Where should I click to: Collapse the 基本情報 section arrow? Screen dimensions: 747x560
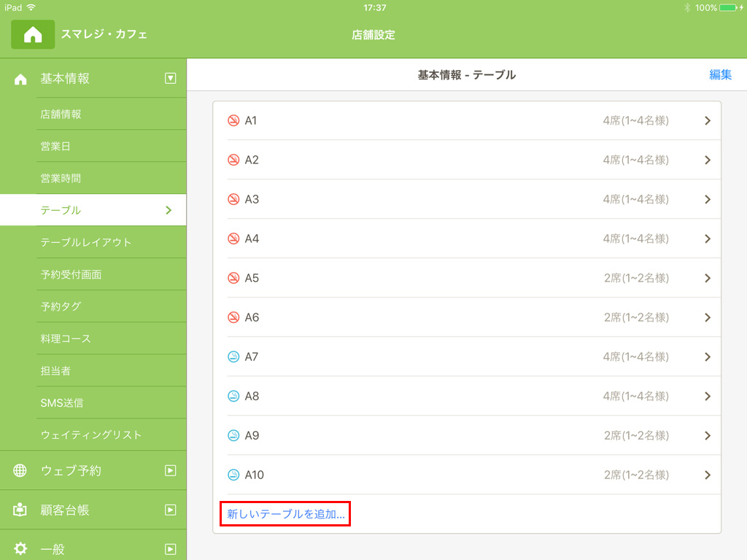171,79
